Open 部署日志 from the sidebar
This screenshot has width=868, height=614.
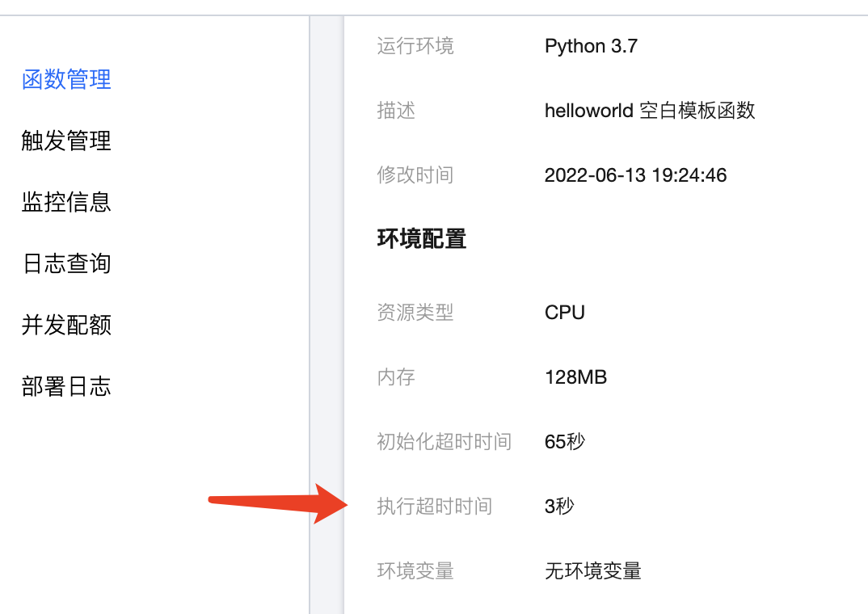tap(66, 386)
